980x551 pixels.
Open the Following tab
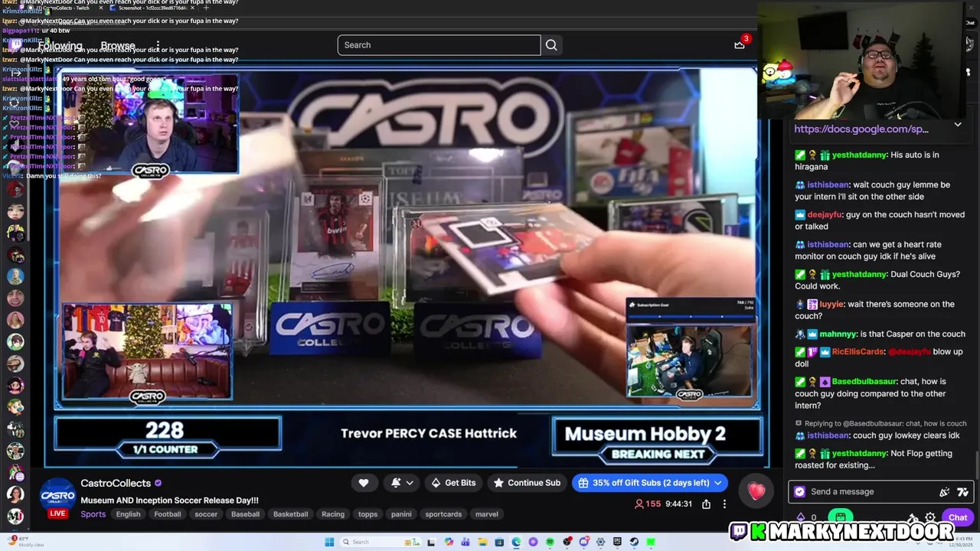coord(60,46)
